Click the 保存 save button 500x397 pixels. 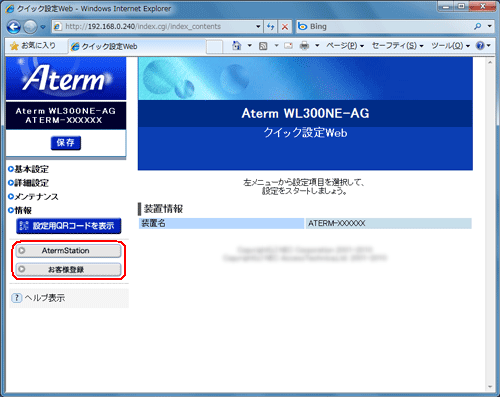[66, 143]
